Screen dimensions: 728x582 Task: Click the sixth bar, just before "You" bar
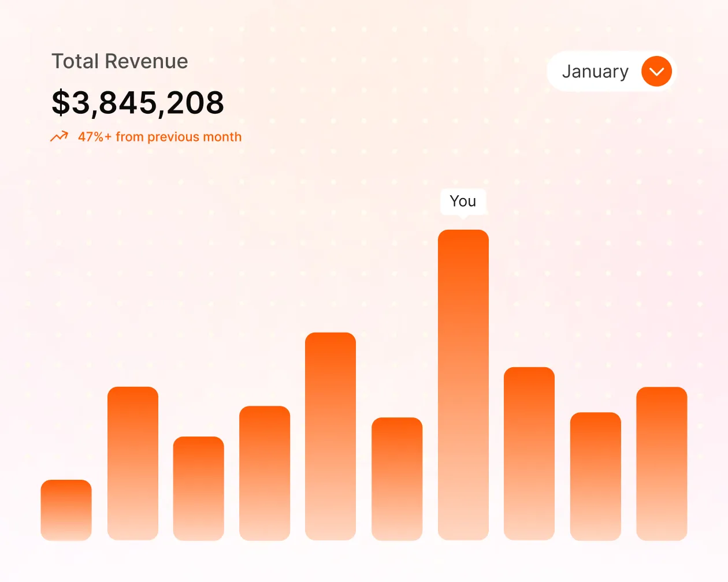pyautogui.click(x=397, y=479)
